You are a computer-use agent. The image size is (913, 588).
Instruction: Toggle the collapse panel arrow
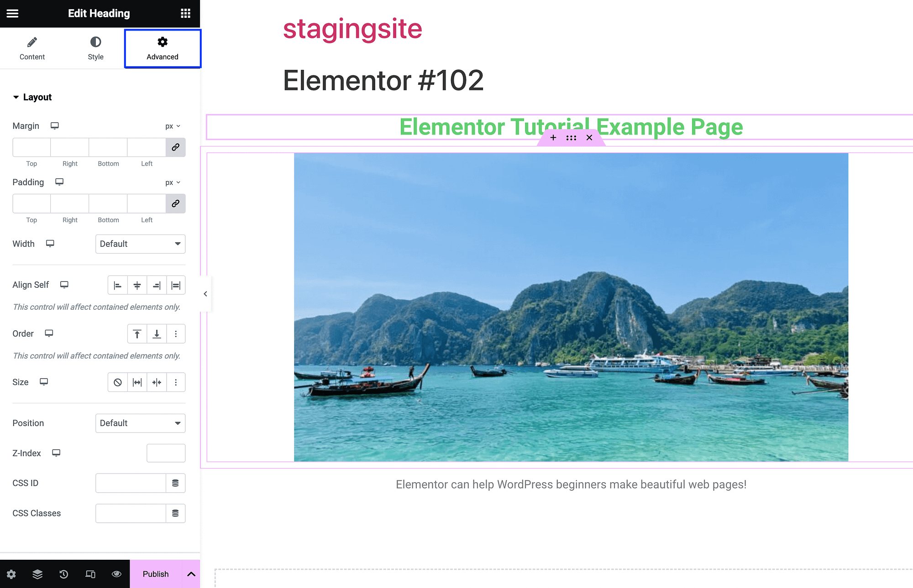[205, 293]
